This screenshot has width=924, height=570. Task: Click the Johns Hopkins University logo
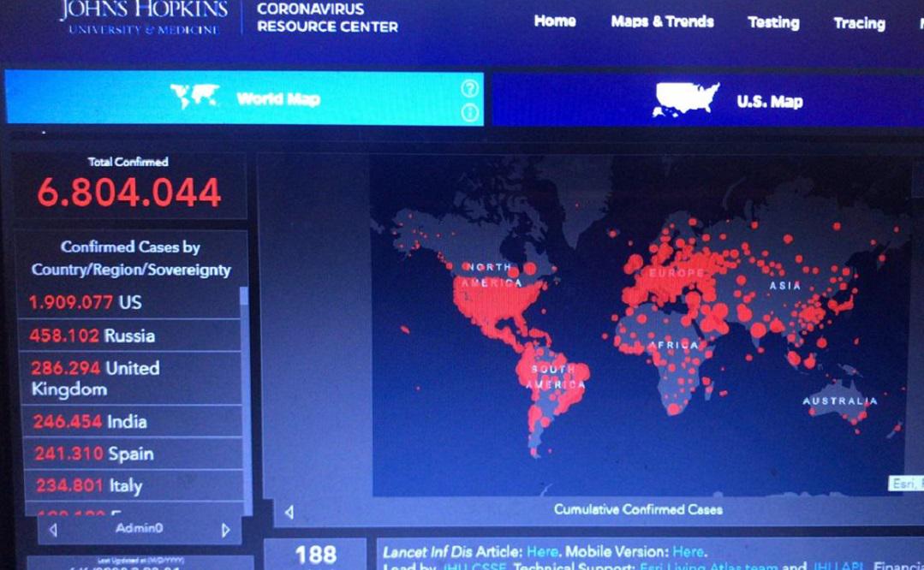click(144, 18)
